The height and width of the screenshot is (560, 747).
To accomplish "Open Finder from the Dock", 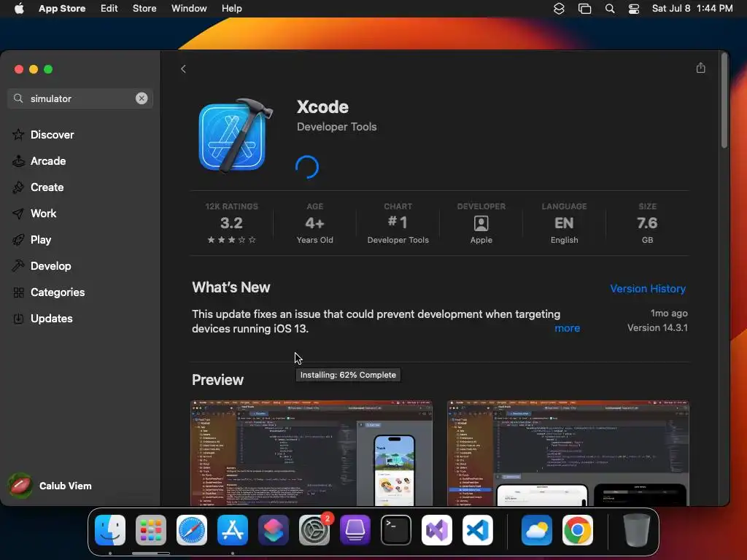I will point(110,530).
